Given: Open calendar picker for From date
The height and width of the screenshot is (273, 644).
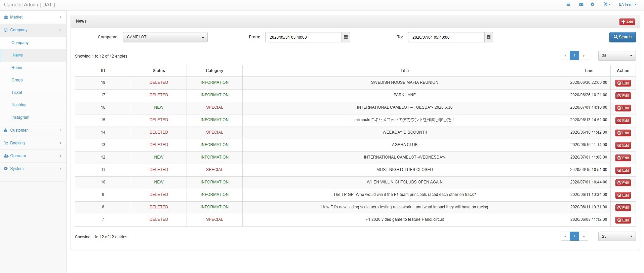Looking at the screenshot, I should (x=346, y=37).
